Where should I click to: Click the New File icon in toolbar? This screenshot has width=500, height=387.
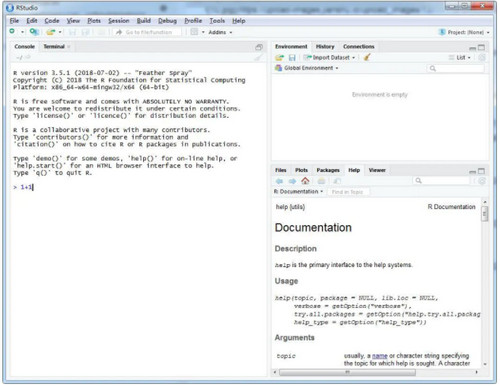point(12,32)
